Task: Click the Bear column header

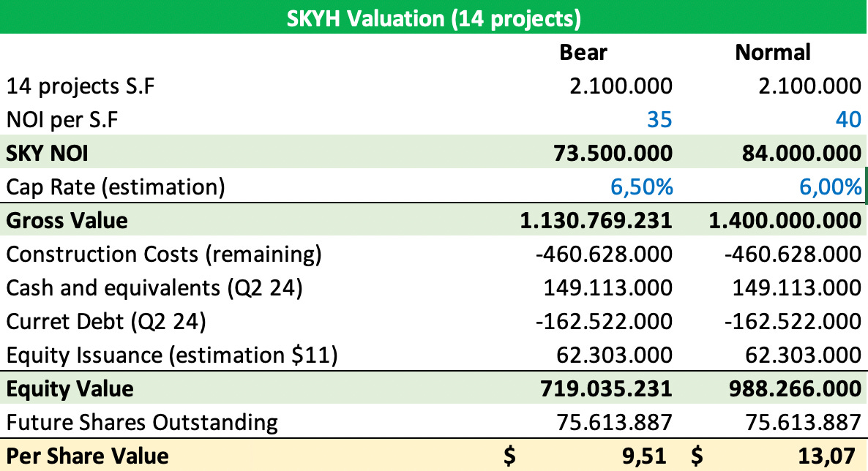Action: tap(583, 53)
